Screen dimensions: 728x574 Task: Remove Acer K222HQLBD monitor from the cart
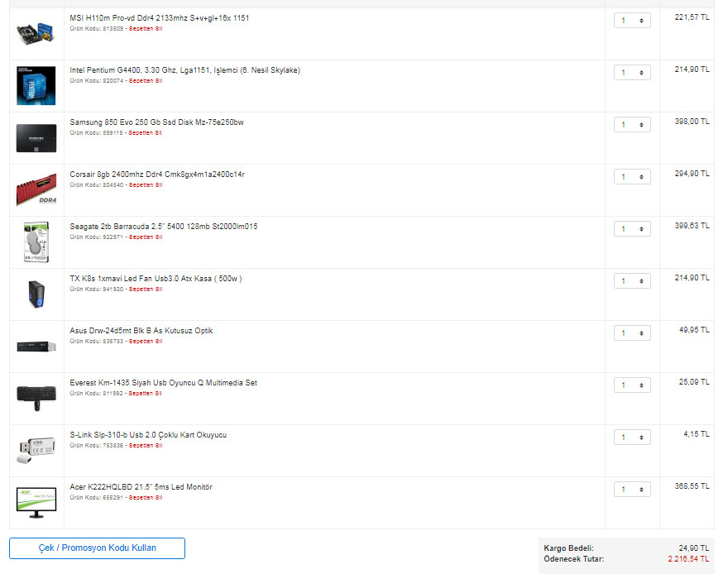pos(146,497)
